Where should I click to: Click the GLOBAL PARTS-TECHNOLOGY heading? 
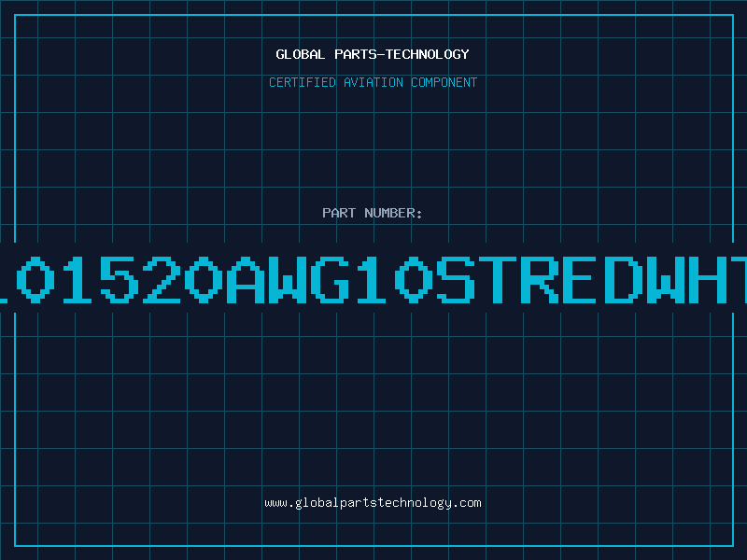[373, 54]
